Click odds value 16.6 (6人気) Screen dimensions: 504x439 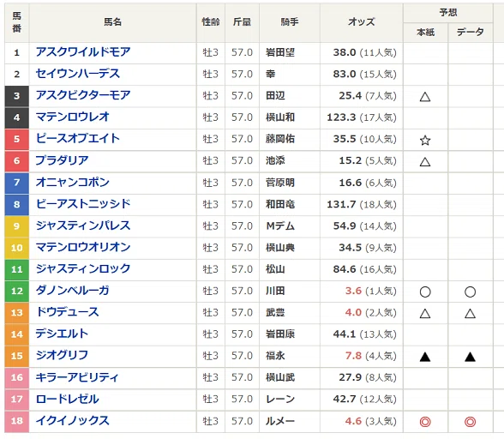(368, 183)
